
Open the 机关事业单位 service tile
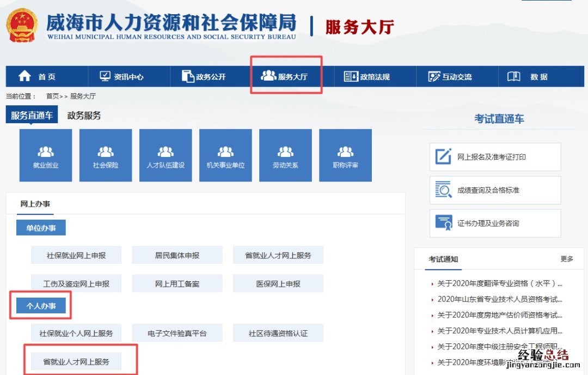(x=225, y=155)
